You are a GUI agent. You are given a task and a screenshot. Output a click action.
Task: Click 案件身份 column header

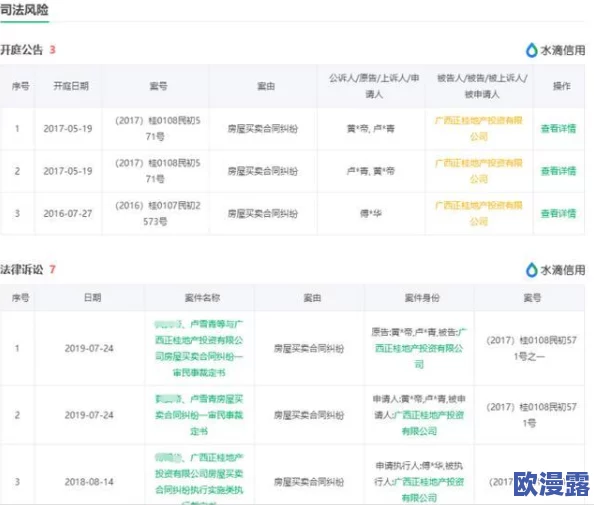point(422,298)
